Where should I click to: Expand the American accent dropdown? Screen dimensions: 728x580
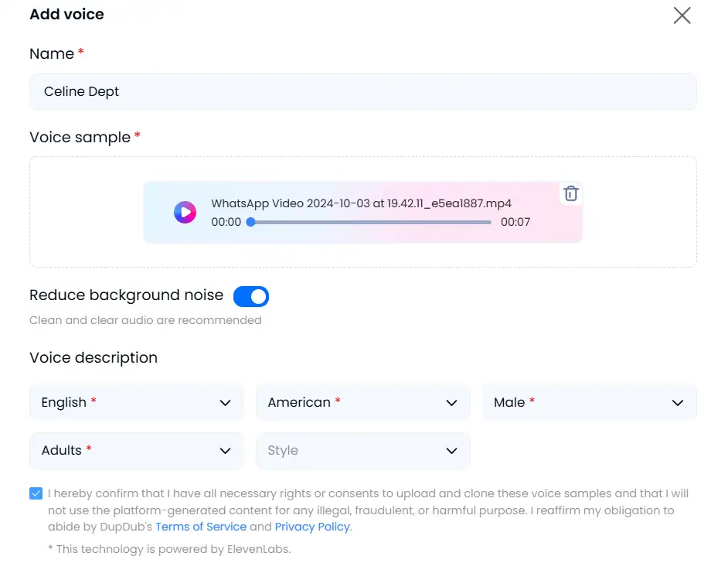(x=363, y=402)
